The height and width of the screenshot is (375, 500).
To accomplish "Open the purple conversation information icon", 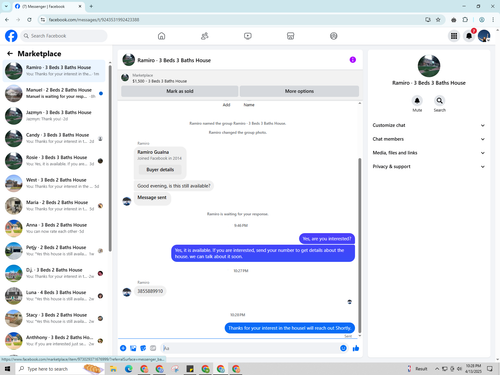I will click(x=353, y=60).
